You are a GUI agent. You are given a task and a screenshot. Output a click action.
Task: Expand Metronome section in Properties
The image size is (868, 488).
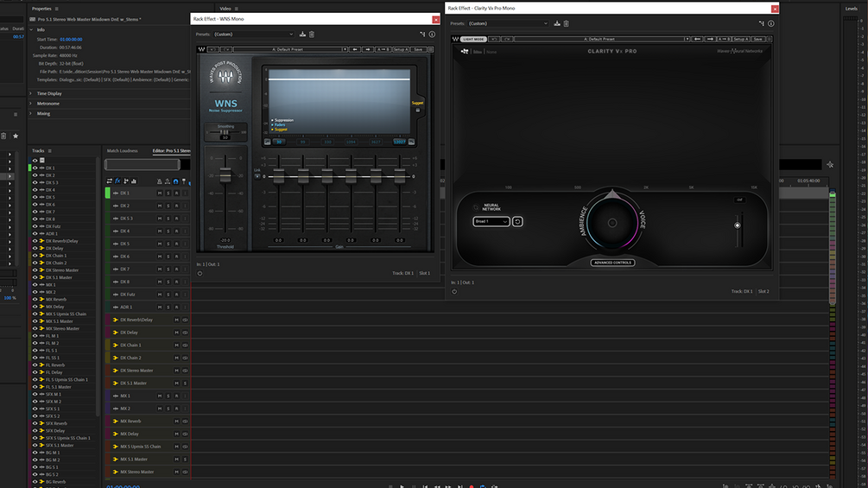coord(31,104)
